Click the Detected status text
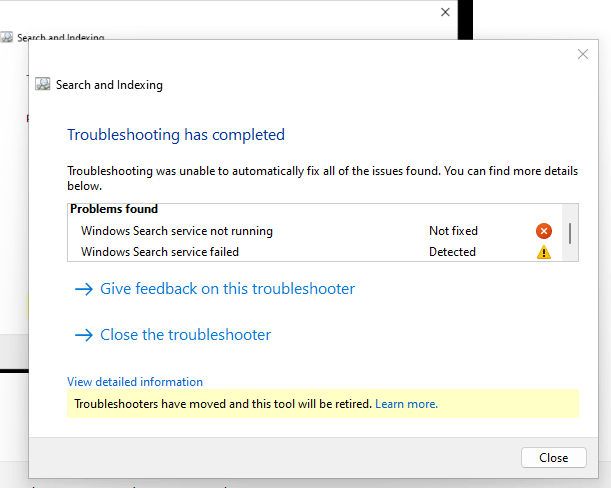This screenshot has height=488, width=611. tap(452, 252)
